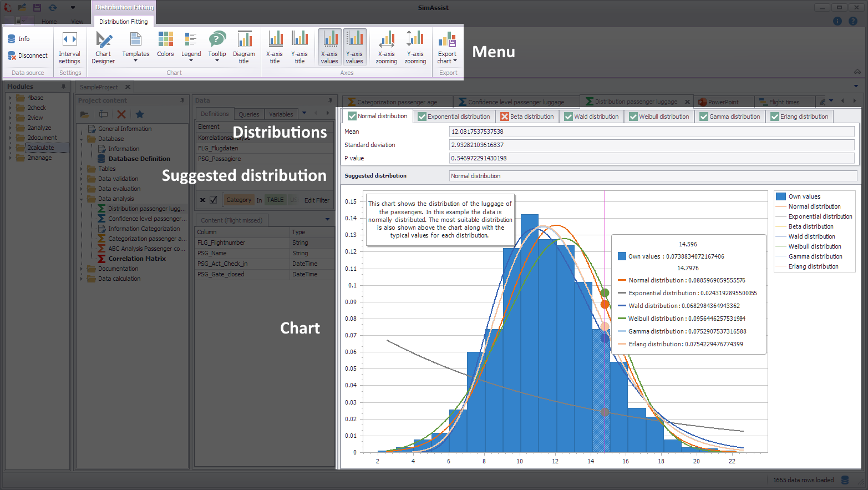Expand the Templates dropdown arrow
Image resolution: width=868 pixels, height=490 pixels.
(x=136, y=61)
